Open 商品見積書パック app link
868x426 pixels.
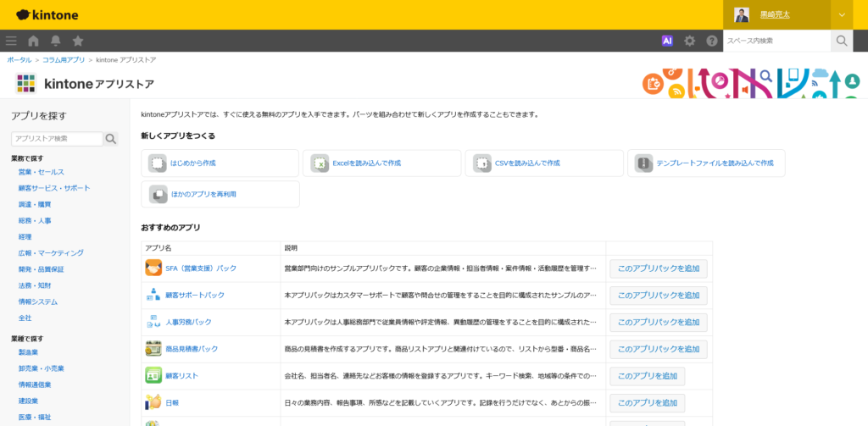pyautogui.click(x=192, y=349)
